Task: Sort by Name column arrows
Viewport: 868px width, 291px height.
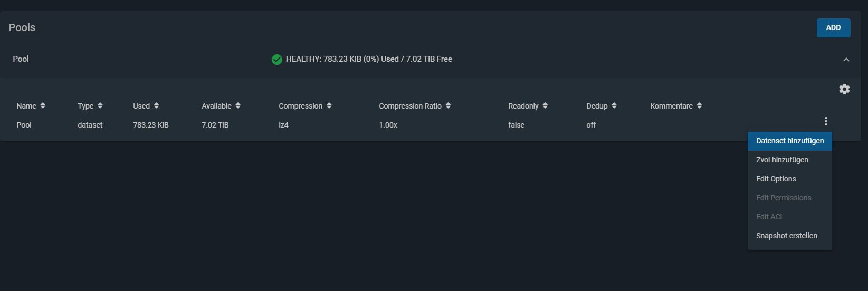Action: [43, 105]
